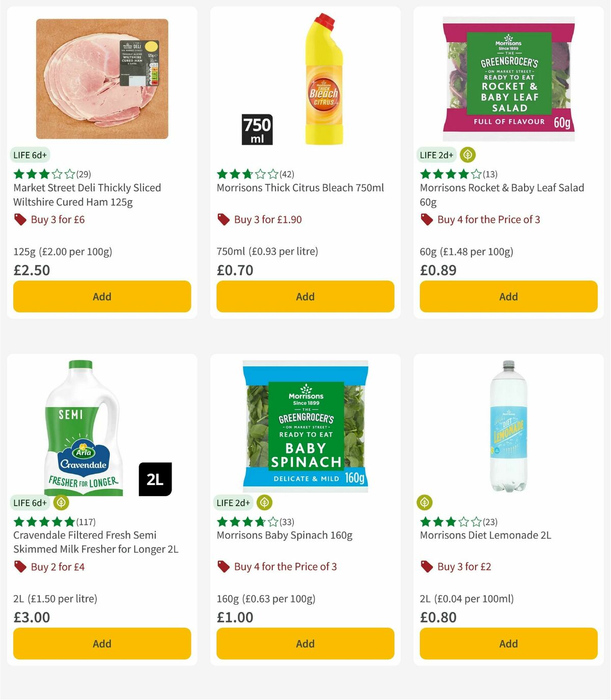This screenshot has height=700, width=611.
Task: Click the star rating on Morrisons Baby Spinach
Action: pos(246,521)
